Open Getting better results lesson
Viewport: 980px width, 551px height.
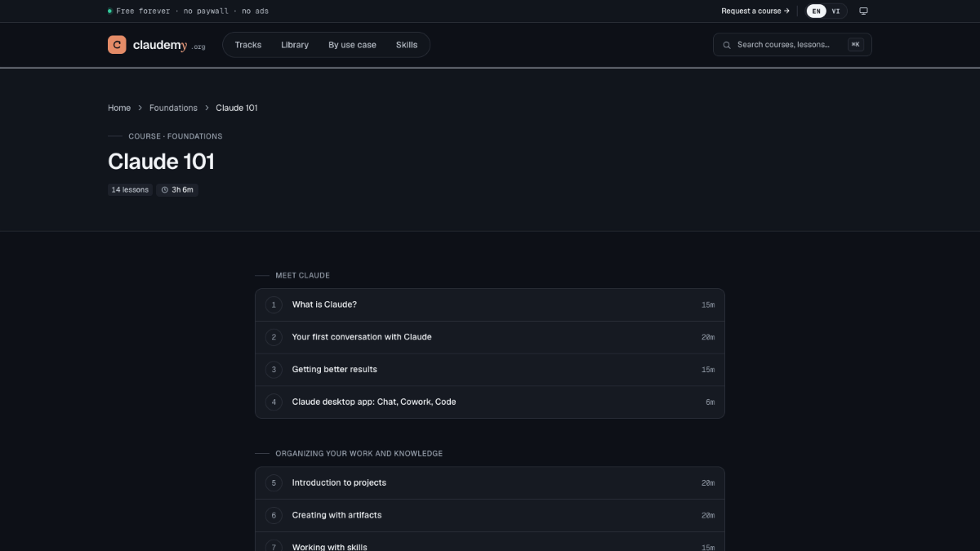(x=490, y=370)
